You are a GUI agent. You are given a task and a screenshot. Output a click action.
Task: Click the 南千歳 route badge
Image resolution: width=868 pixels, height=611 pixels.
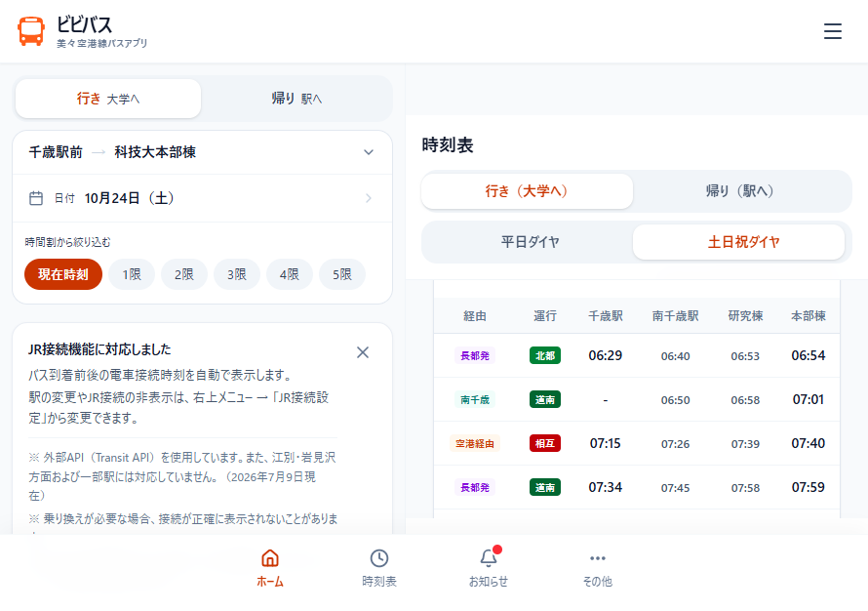pyautogui.click(x=475, y=399)
